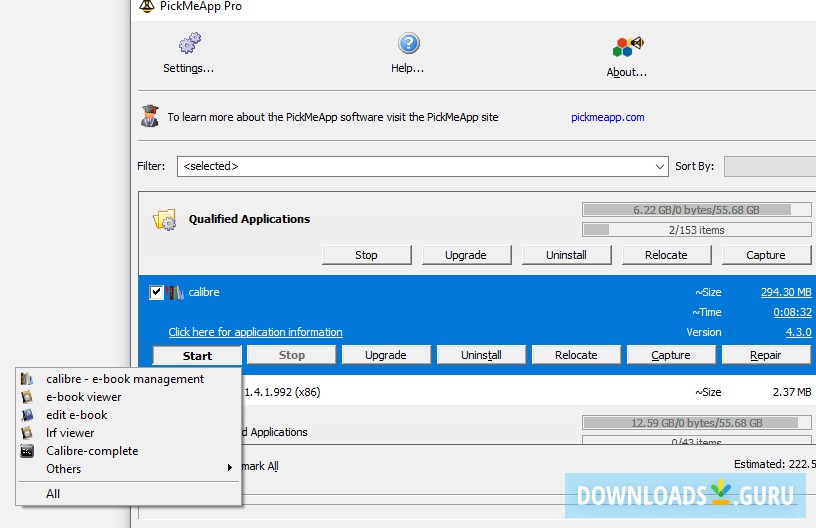This screenshot has height=528, width=816.
Task: Click the edit e-book menu icon
Action: pyautogui.click(x=27, y=415)
